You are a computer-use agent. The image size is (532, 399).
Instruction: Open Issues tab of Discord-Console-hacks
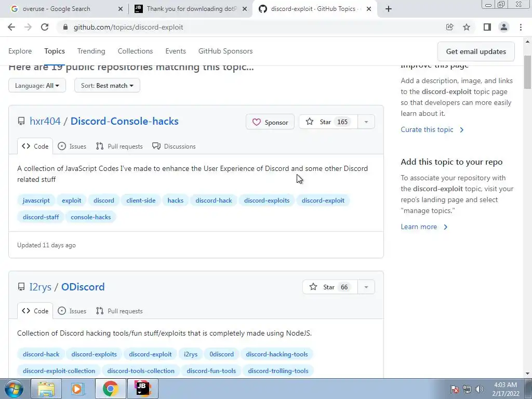[x=72, y=146]
